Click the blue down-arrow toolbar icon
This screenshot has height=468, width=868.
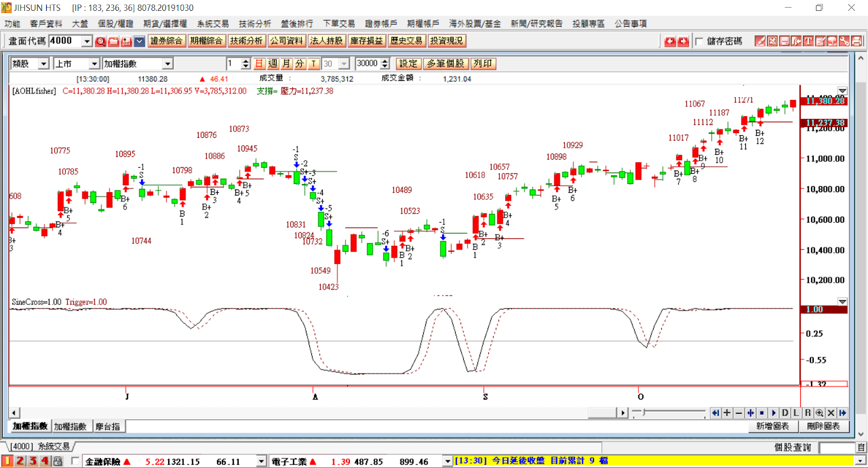point(139,41)
